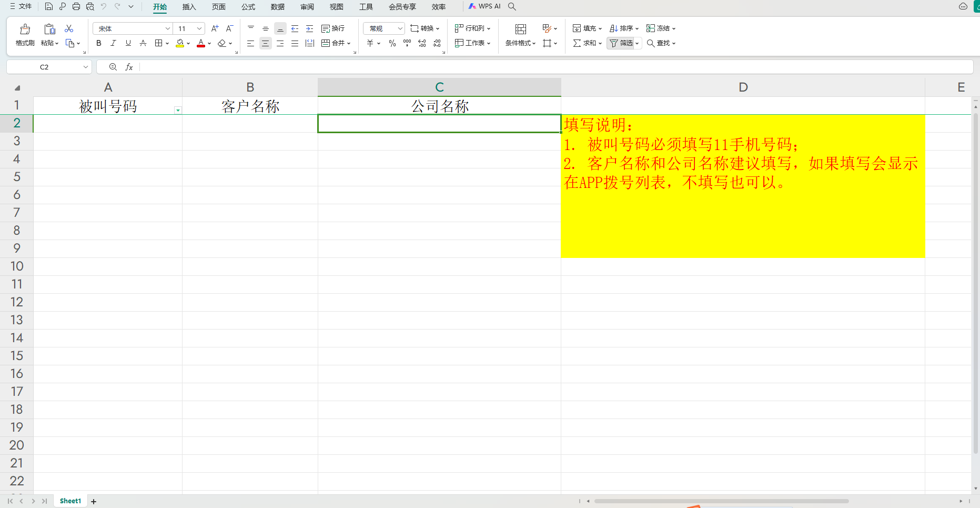Click the Percent style icon

click(392, 43)
